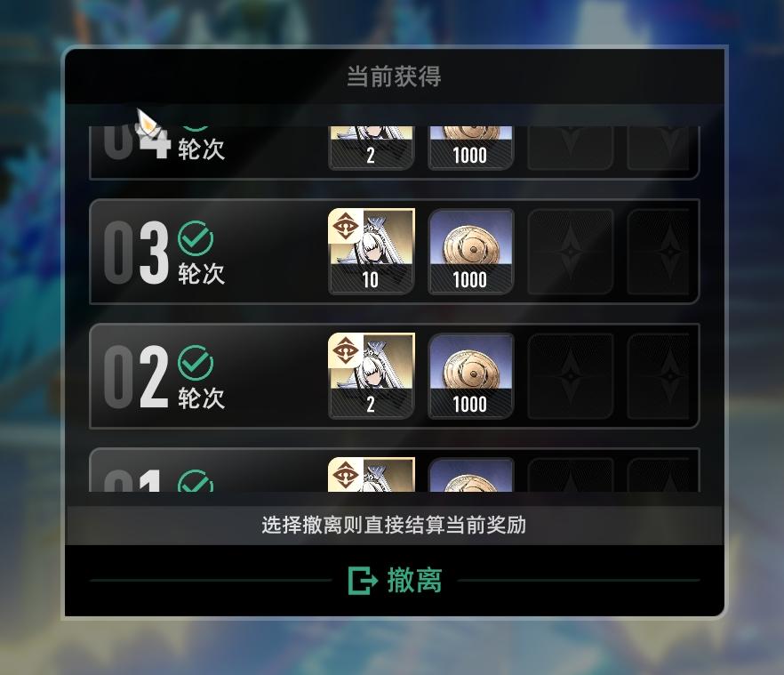Click the 选择撤离则直接结算当前奖励 notice bar
784x675 pixels.
coord(394,526)
